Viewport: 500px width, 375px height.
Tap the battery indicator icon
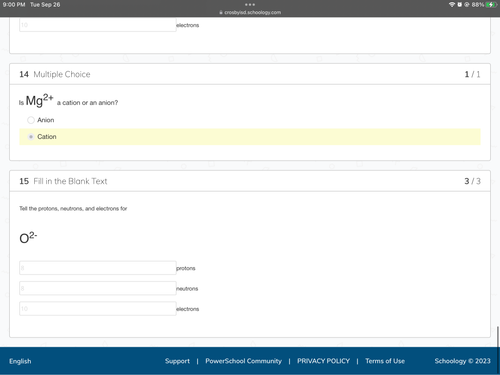tap(491, 5)
